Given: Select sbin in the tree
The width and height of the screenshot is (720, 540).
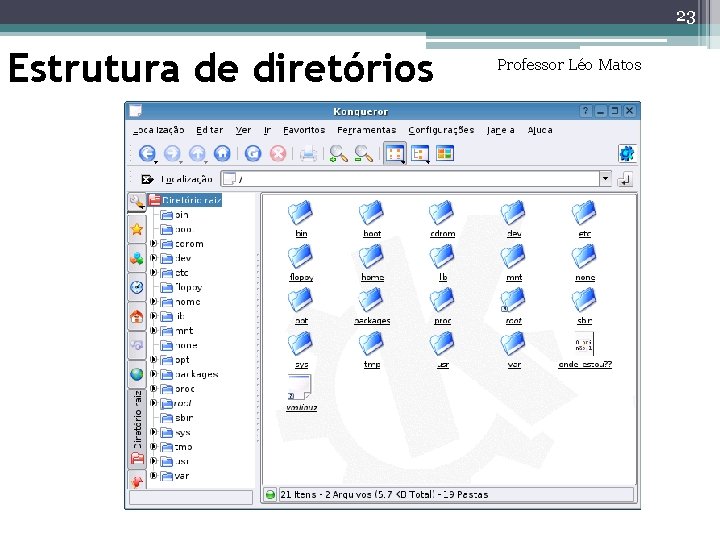Looking at the screenshot, I should coord(177,418).
